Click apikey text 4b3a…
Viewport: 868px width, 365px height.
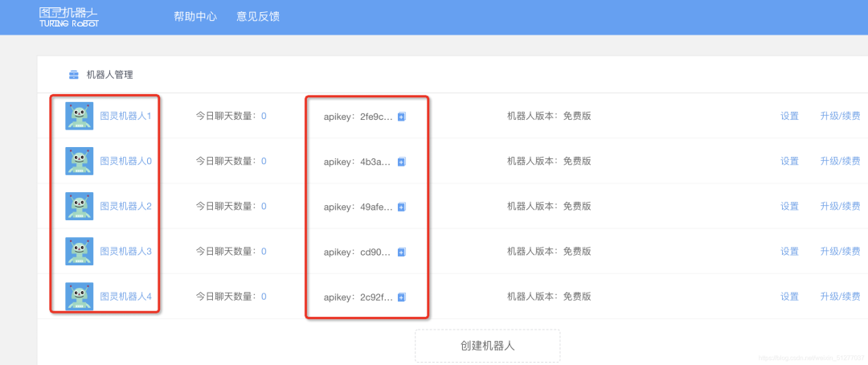[375, 162]
